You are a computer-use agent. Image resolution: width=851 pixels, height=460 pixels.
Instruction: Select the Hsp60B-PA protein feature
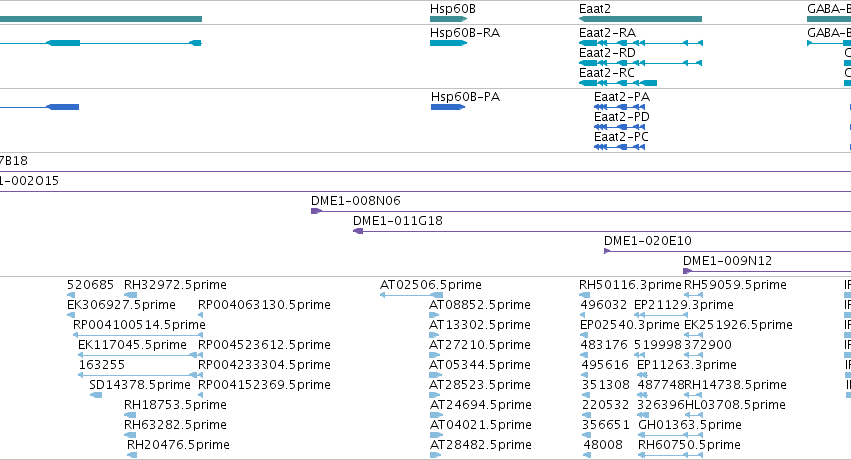[x=448, y=107]
